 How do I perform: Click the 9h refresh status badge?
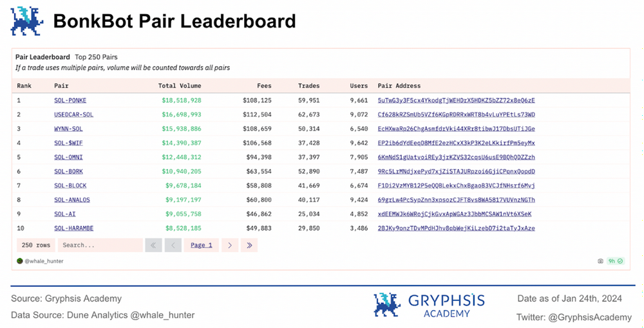616,261
